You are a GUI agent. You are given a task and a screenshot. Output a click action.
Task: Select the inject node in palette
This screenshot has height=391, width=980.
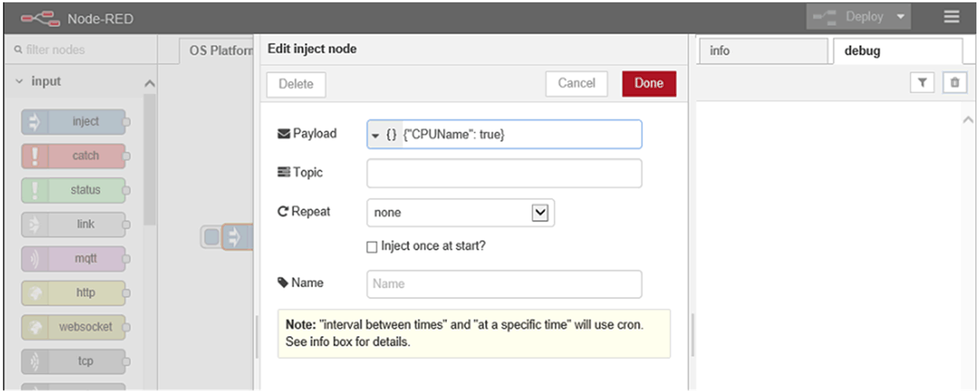[x=75, y=121]
